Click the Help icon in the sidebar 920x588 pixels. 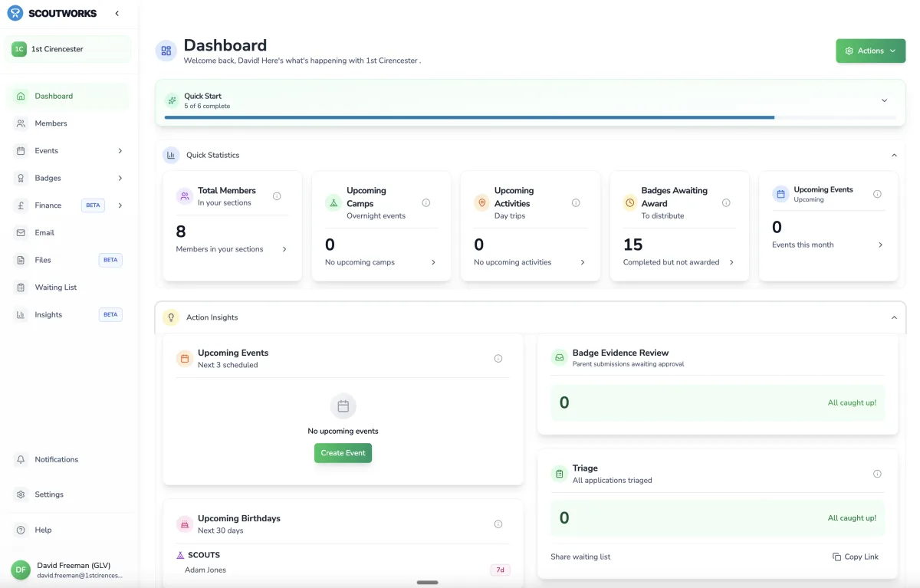pos(21,530)
